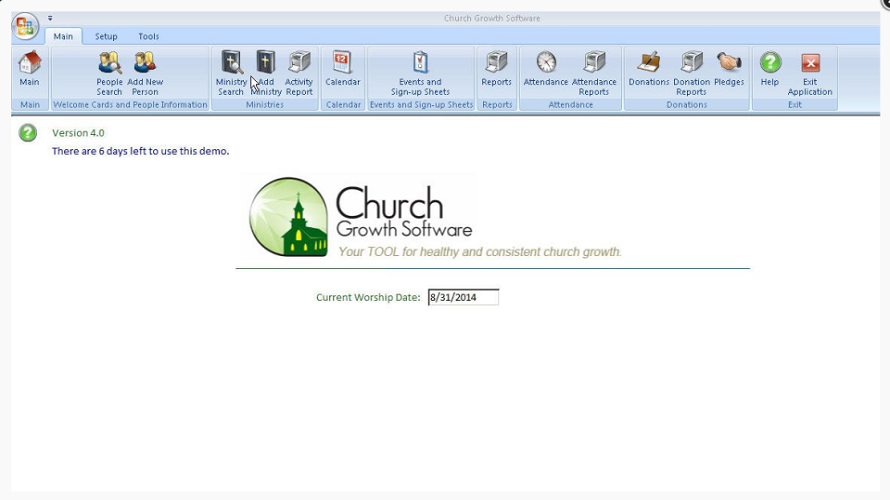Viewport: 890px width, 500px height.
Task: Switch to the Tools ribbon tab
Action: click(x=149, y=36)
